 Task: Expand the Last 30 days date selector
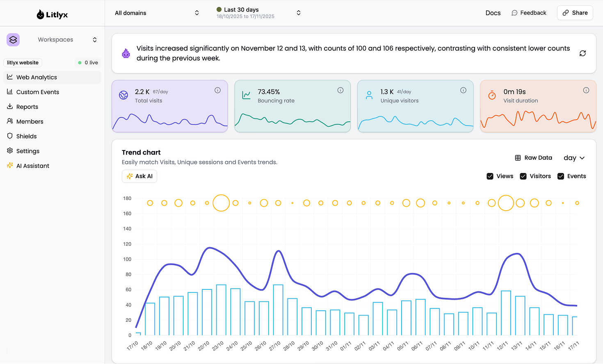tap(258, 13)
